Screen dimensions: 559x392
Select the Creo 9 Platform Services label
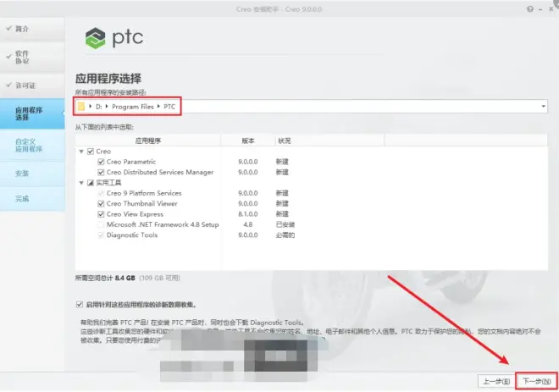(144, 193)
